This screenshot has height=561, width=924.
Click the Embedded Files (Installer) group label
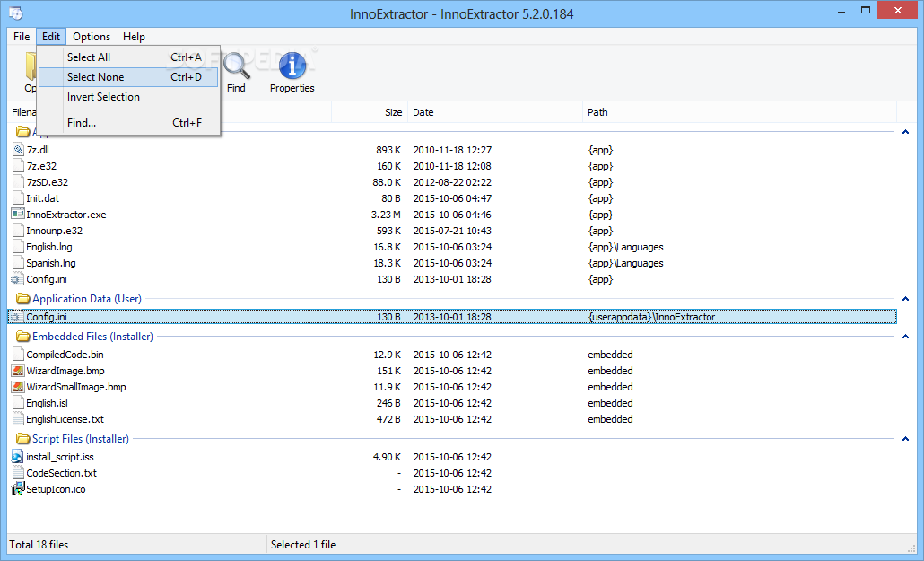pos(92,337)
